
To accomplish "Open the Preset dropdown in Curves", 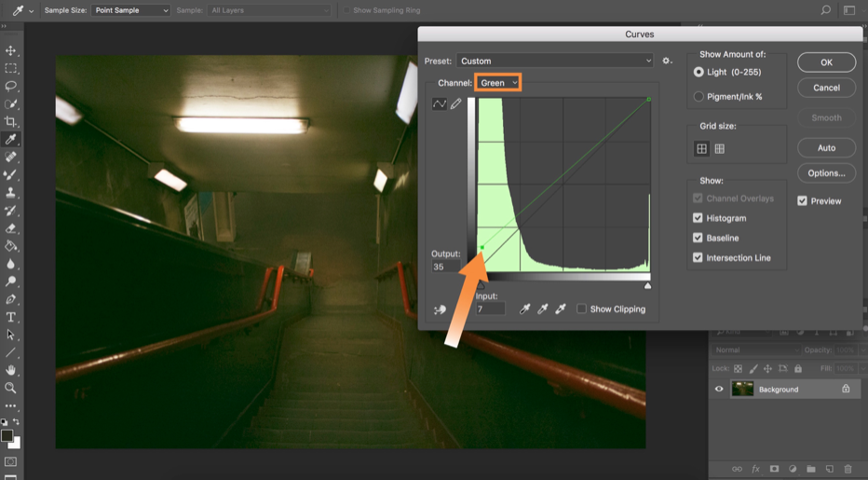I will click(x=555, y=61).
